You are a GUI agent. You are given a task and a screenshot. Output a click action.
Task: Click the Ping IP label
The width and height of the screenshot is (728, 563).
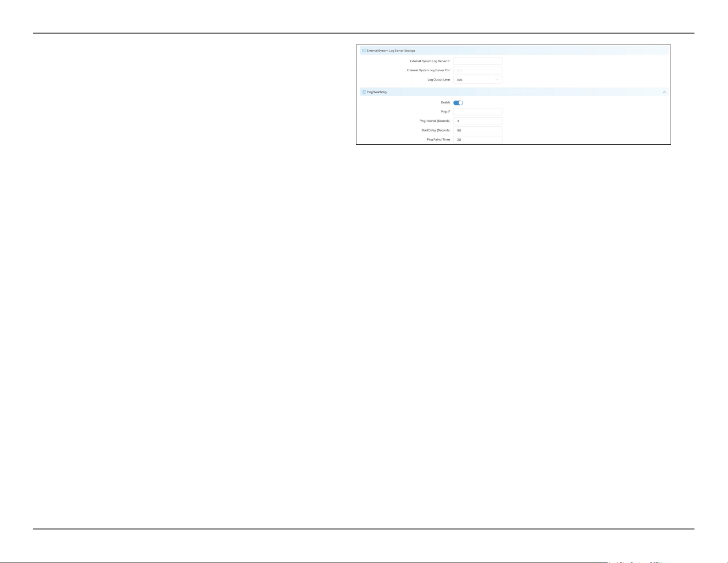(x=446, y=112)
